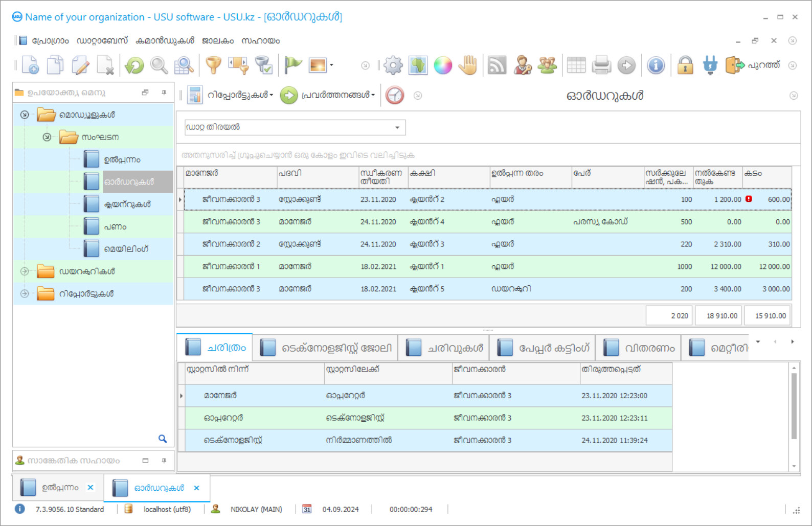Click the red debt warning indicator in first row
Viewport: 812px width, 526px height.
749,199
